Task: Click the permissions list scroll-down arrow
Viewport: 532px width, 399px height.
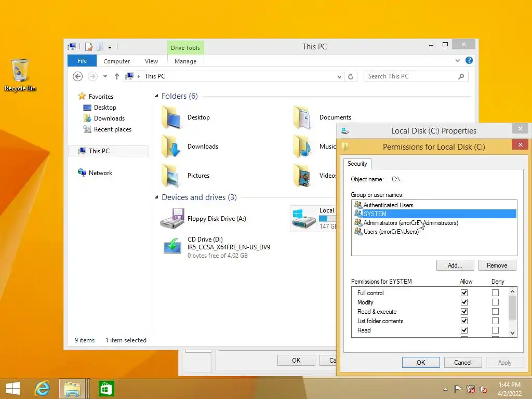Action: pyautogui.click(x=512, y=333)
